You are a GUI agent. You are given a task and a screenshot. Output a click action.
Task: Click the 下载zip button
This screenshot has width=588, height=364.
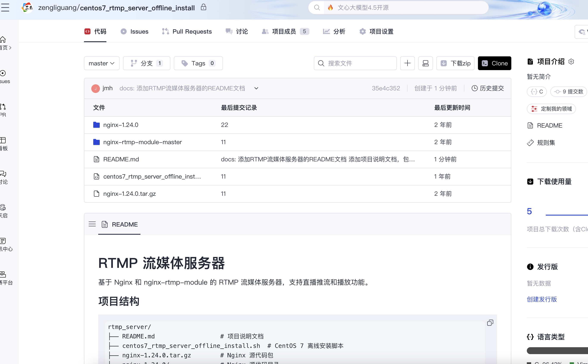(455, 63)
